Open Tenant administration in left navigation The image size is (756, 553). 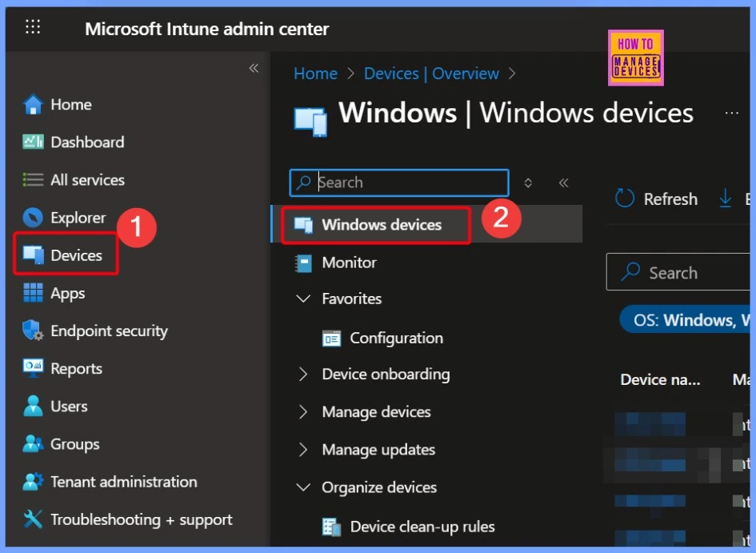[123, 482]
